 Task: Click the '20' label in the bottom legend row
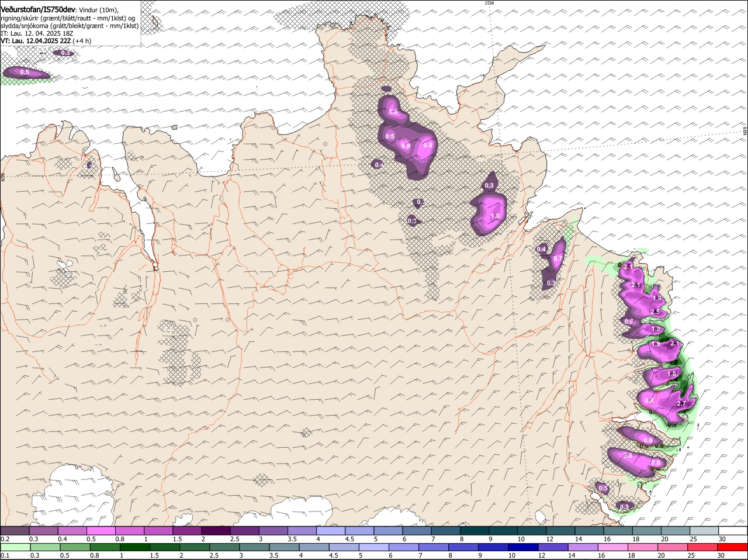coord(662,556)
